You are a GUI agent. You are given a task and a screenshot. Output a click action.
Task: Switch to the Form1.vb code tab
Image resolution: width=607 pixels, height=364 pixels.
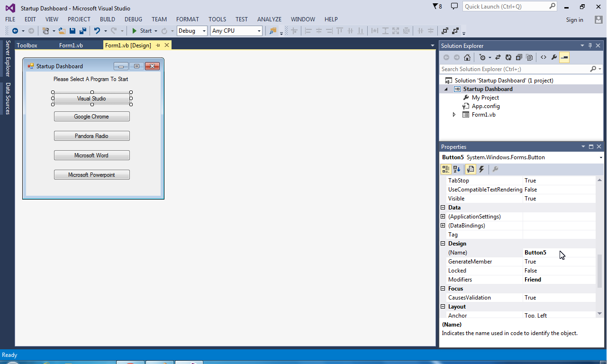(x=71, y=45)
